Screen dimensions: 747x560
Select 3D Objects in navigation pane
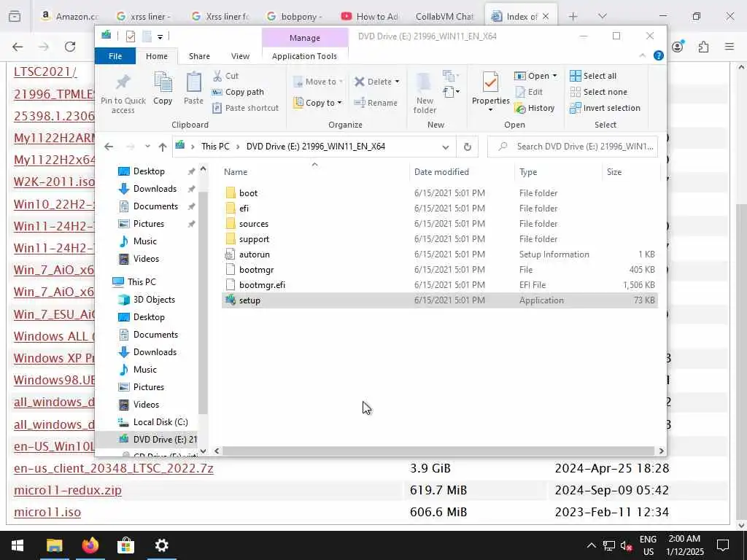pos(154,300)
